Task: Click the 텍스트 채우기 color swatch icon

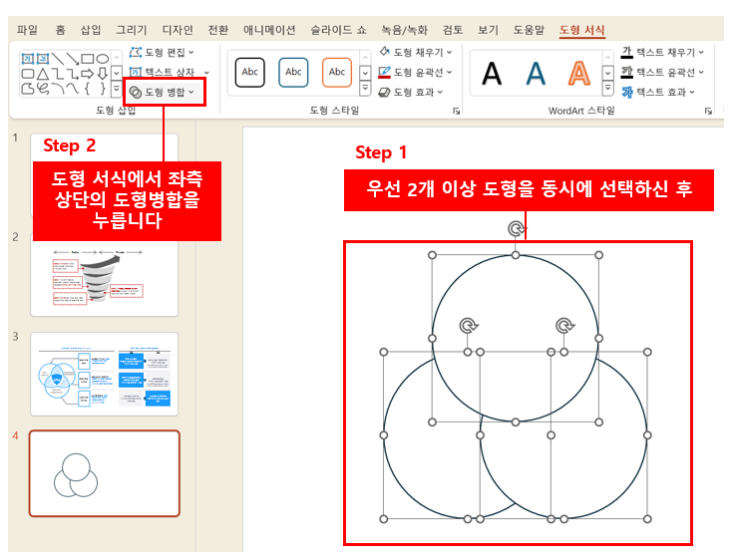Action: (627, 52)
